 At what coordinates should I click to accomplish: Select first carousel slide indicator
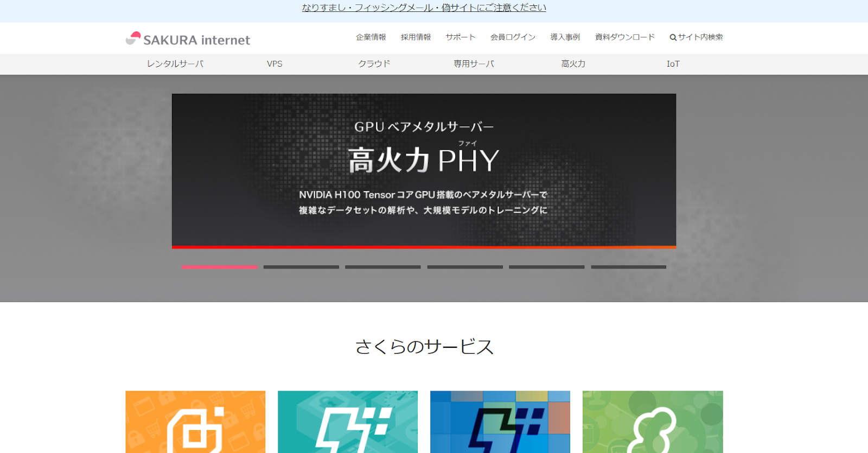220,267
